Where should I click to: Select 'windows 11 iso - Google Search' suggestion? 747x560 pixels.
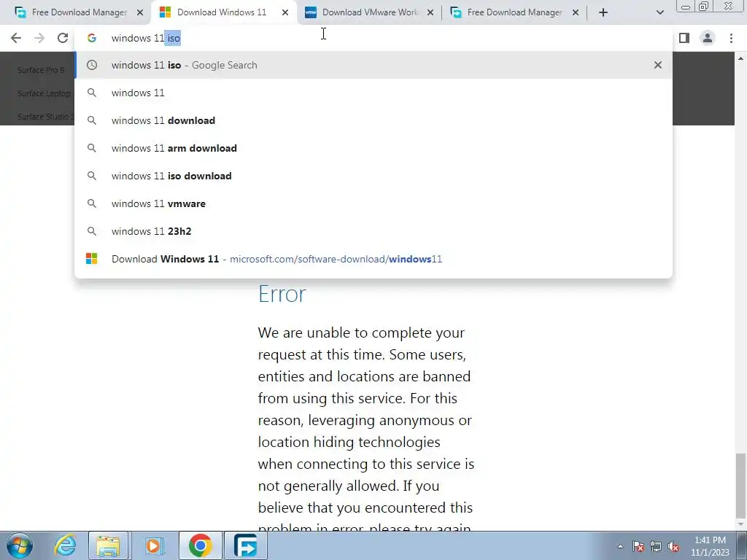pyautogui.click(x=373, y=65)
